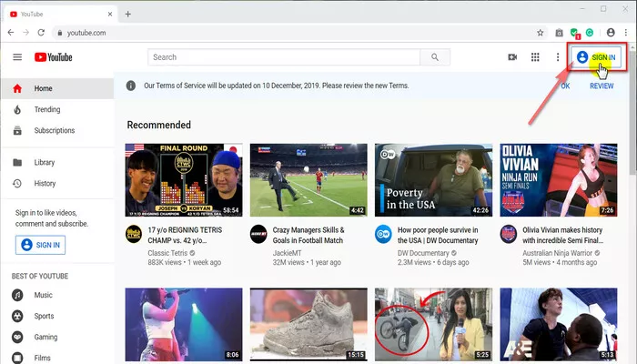This screenshot has width=637, height=364.
Task: Click the History clock icon
Action: coord(17,184)
